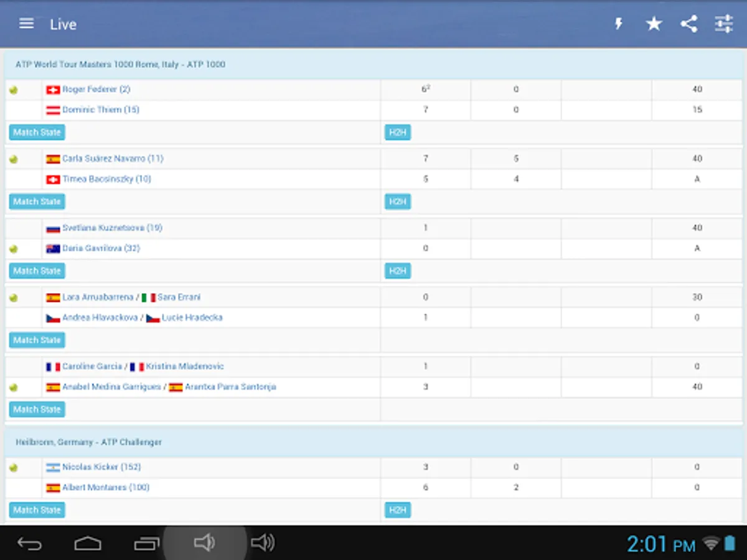The height and width of the screenshot is (560, 747).
Task: Tap the volume up speaker icon
Action: [263, 543]
